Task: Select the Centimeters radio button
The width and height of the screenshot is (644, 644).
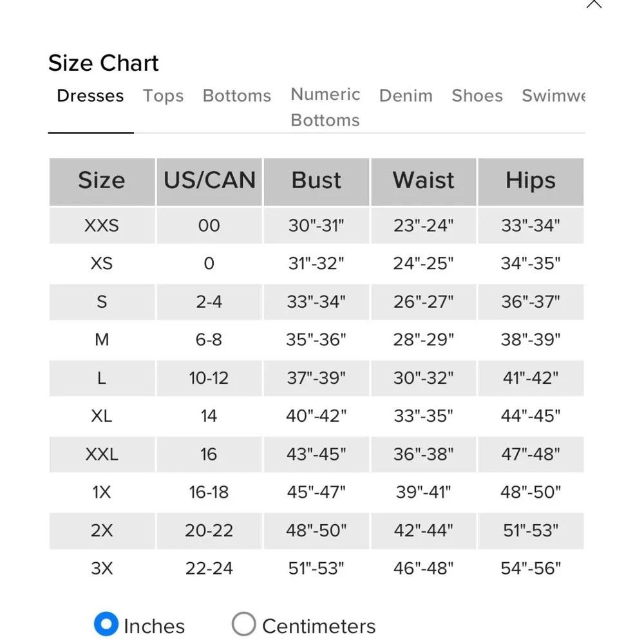Action: click(243, 624)
